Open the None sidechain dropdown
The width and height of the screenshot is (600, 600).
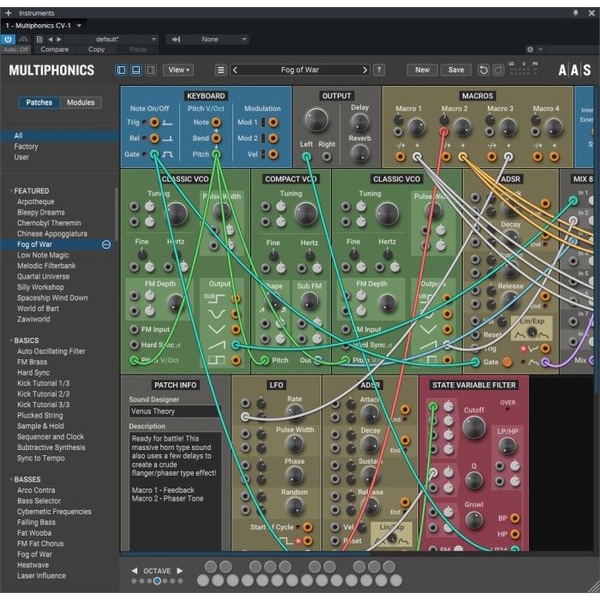coord(208,39)
